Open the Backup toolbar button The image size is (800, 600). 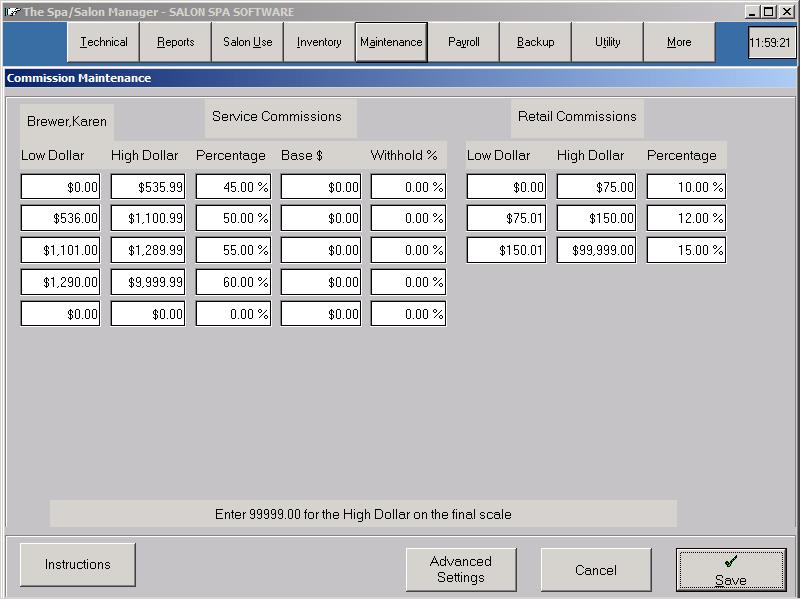[x=535, y=43]
